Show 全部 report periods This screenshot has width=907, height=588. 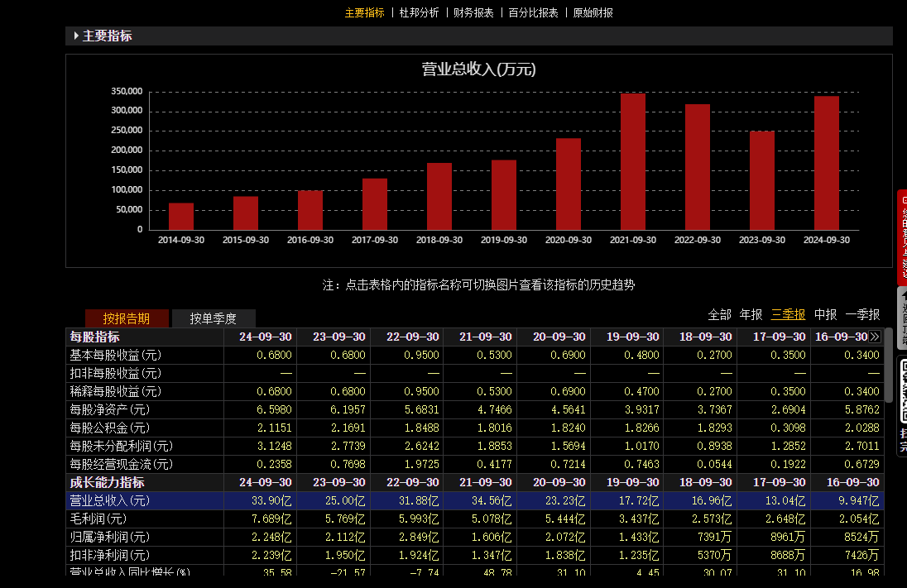719,314
